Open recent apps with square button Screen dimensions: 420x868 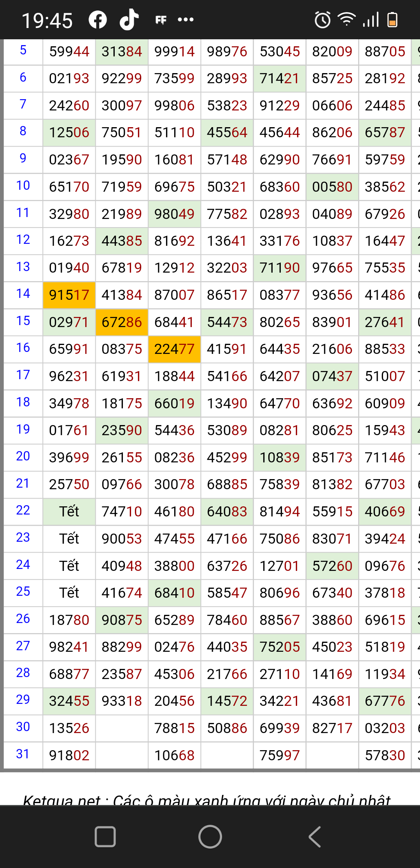(x=105, y=836)
